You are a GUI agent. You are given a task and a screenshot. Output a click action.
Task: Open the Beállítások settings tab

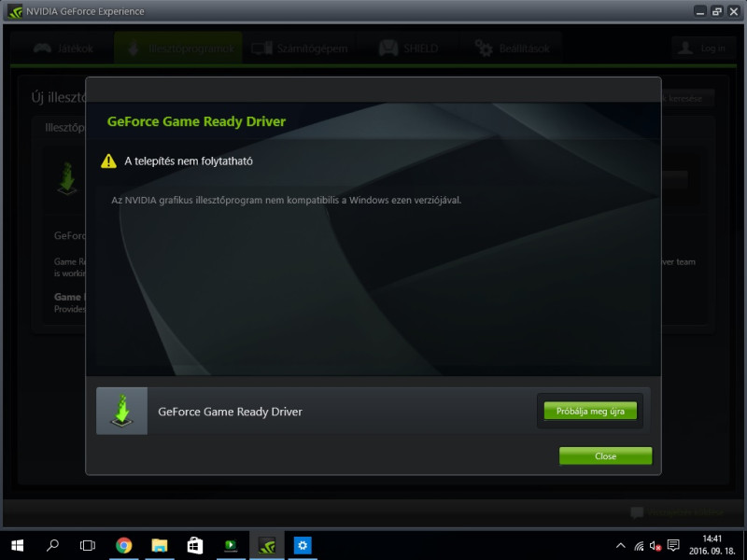(513, 49)
